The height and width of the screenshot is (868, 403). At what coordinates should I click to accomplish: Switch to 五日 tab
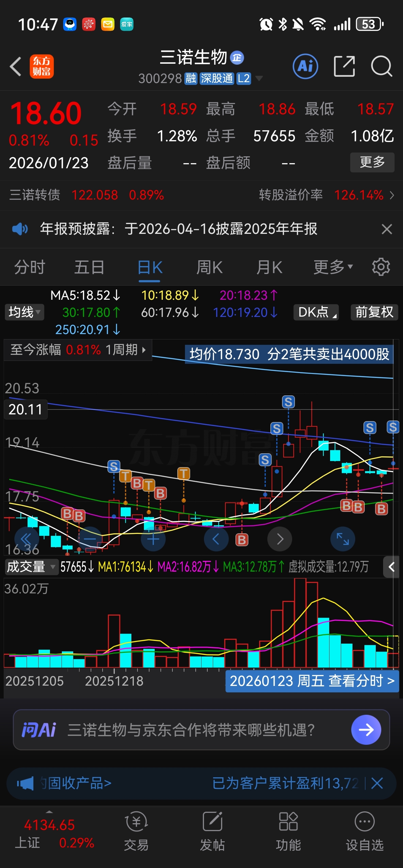pos(89,267)
